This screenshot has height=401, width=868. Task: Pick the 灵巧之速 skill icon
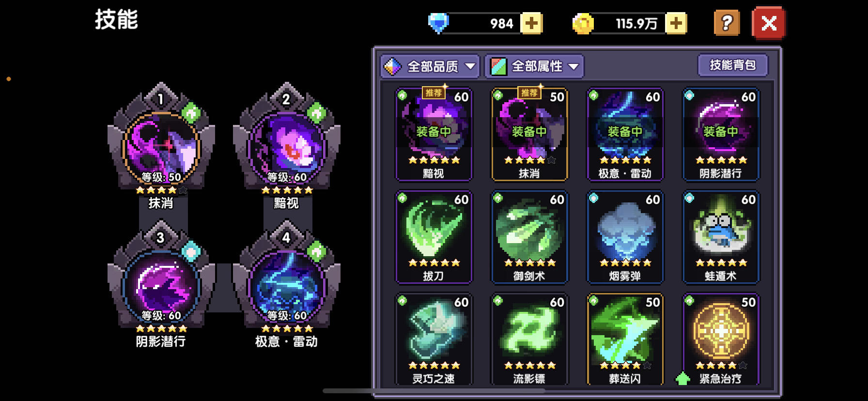click(x=434, y=339)
